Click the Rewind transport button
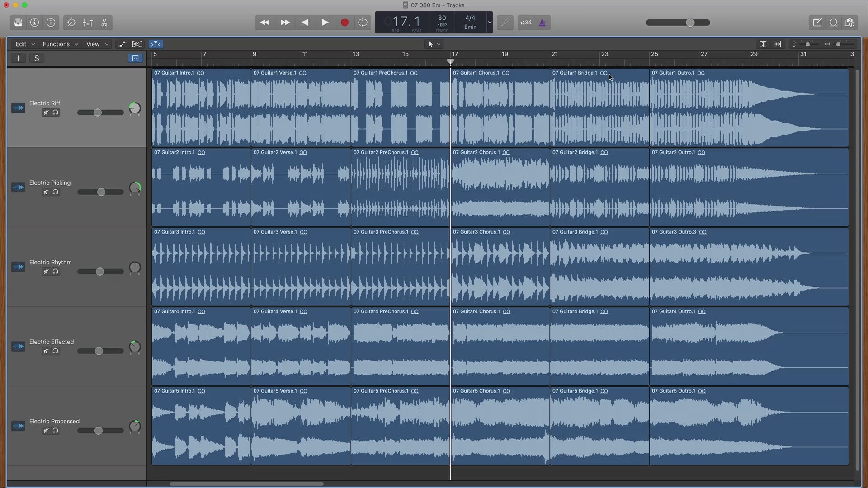Image resolution: width=868 pixels, height=488 pixels. pos(265,23)
